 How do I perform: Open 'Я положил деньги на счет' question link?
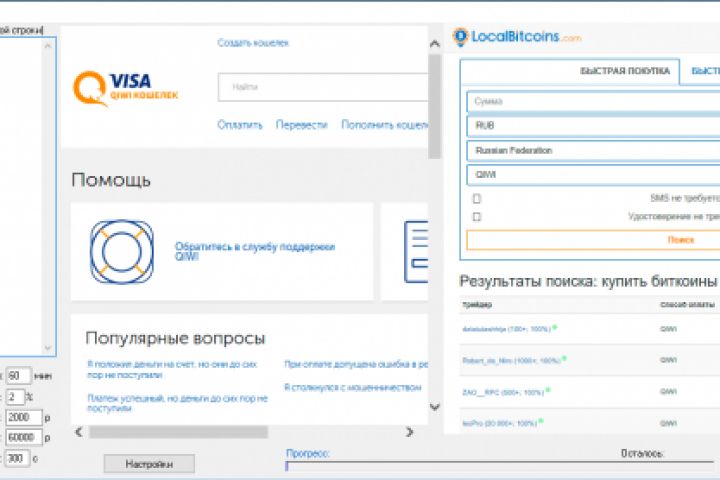(x=172, y=369)
